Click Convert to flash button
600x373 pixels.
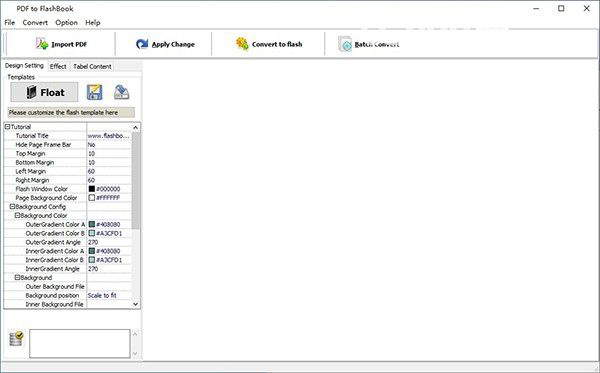click(x=269, y=44)
